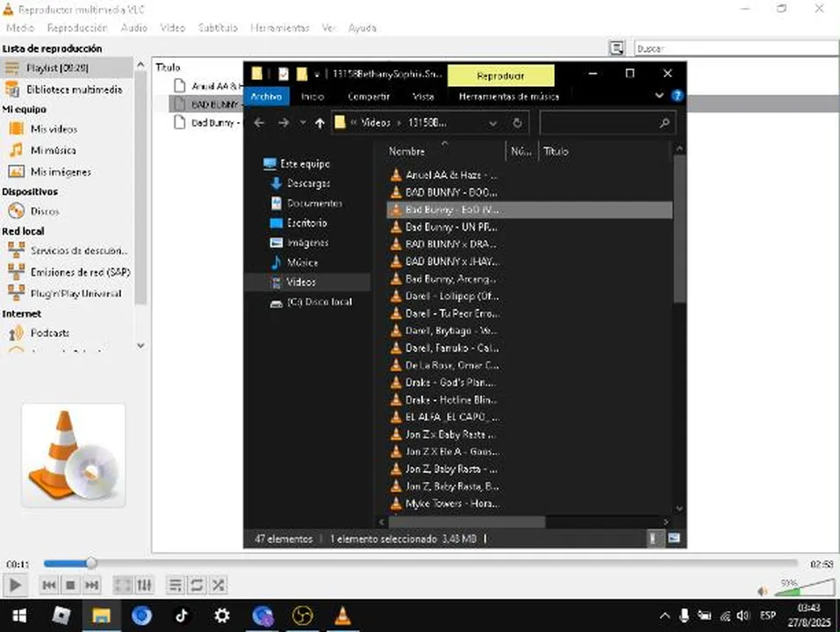Open the VLC Ayuda menu
This screenshot has width=840, height=632.
363,27
